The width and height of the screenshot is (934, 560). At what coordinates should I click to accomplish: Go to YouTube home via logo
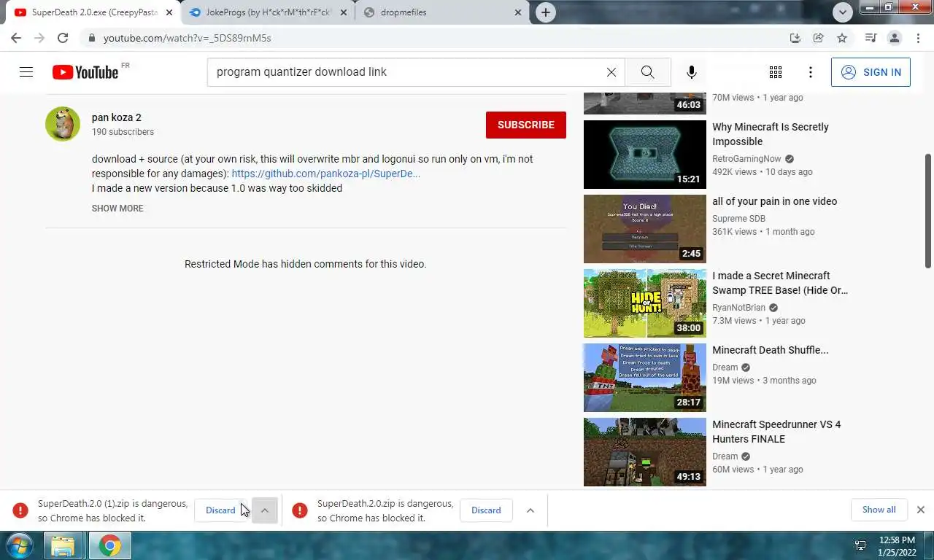[x=85, y=71]
